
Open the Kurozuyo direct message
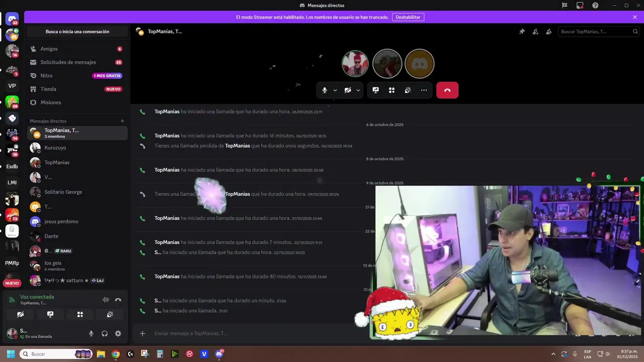click(77, 148)
